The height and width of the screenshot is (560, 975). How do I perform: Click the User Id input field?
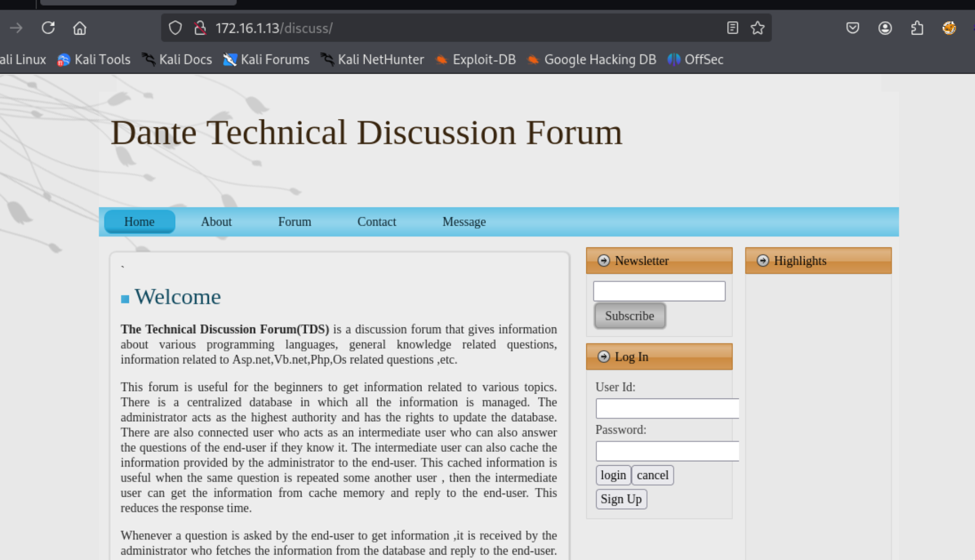coord(667,408)
